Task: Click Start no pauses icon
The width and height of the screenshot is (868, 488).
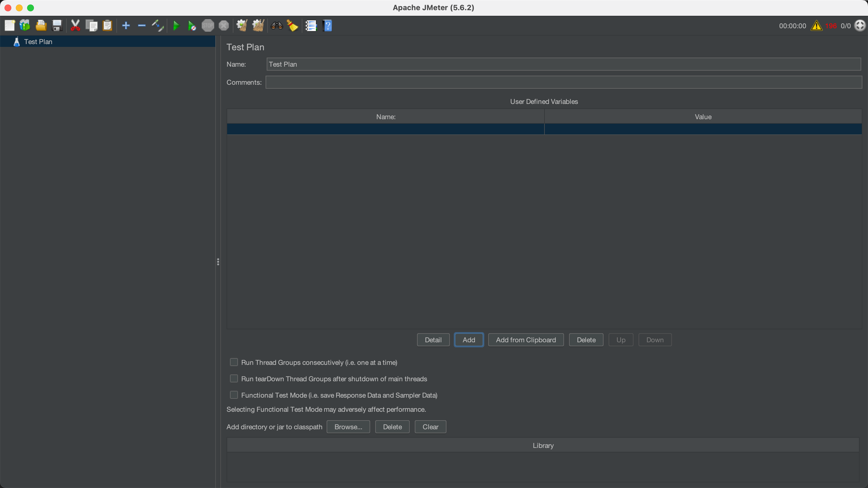Action: click(192, 26)
